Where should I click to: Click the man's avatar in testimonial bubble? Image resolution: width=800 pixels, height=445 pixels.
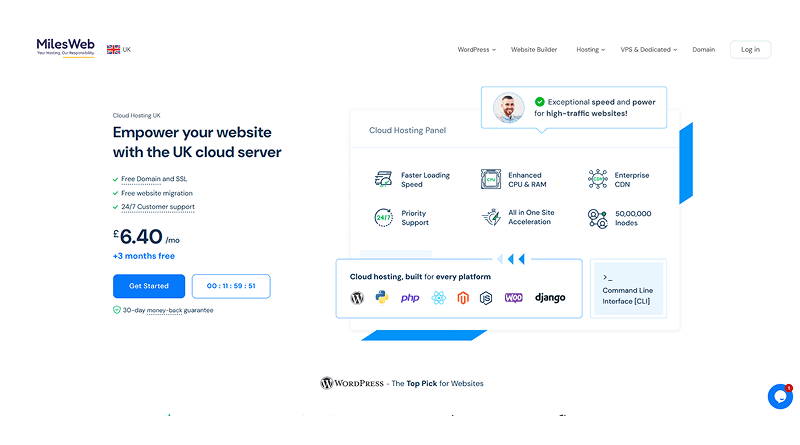(x=508, y=108)
